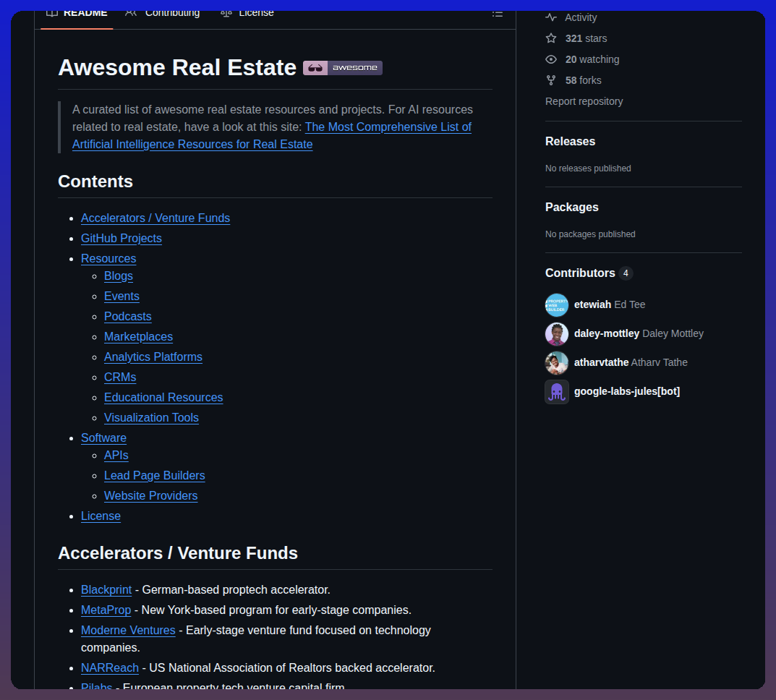Jump to Analytics Platforms subsection
Screen dimensions: 776x700
(153, 357)
